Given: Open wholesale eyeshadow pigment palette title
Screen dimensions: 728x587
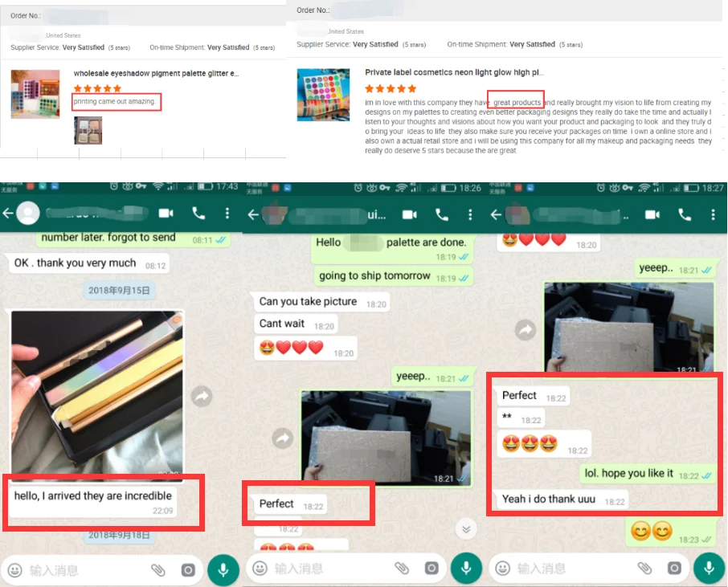Looking at the screenshot, I should tap(156, 73).
